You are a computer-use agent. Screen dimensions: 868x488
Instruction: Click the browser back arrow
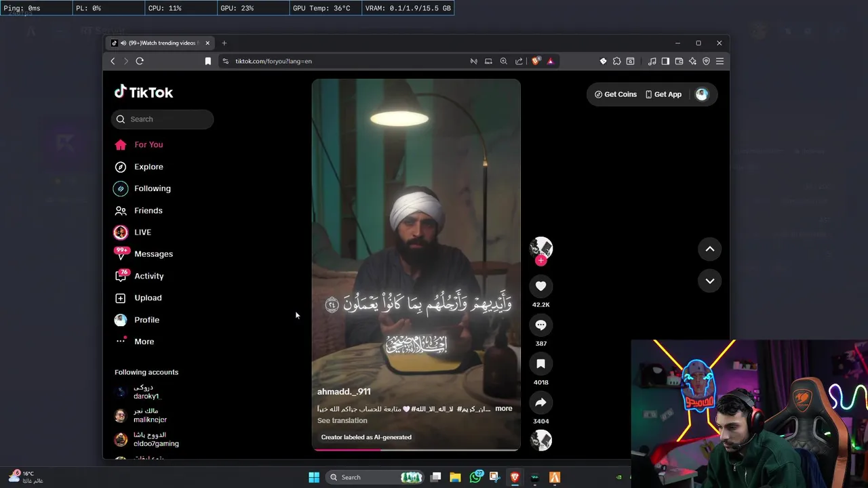[113, 61]
